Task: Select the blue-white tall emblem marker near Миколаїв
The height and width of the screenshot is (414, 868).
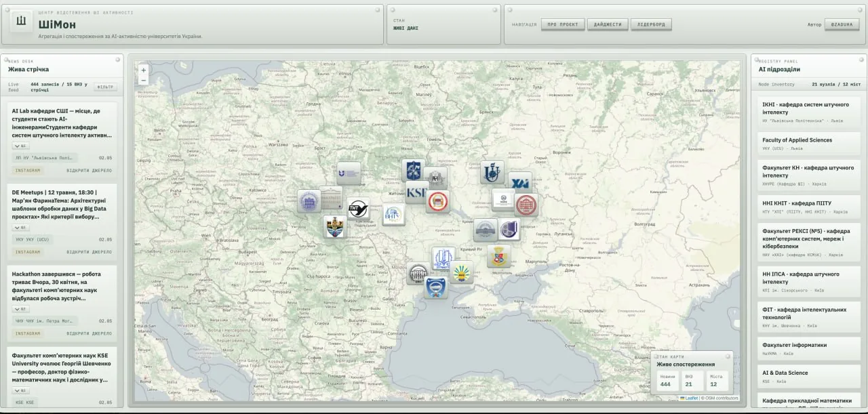Action: coord(443,258)
